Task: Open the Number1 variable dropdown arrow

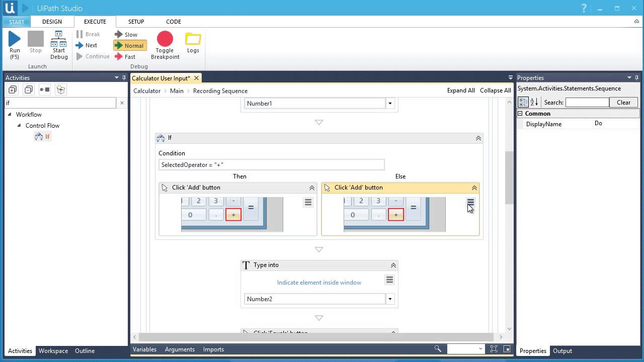Action: tap(390, 104)
